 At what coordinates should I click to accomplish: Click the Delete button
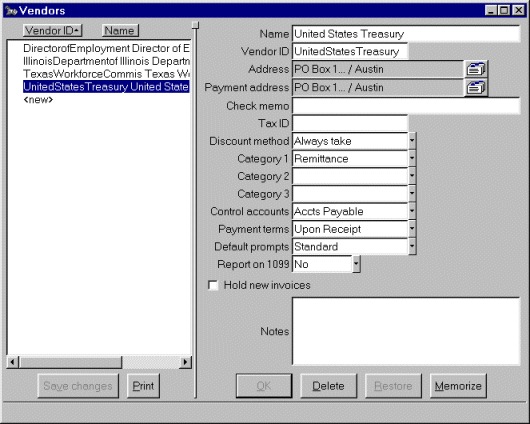pos(329,386)
